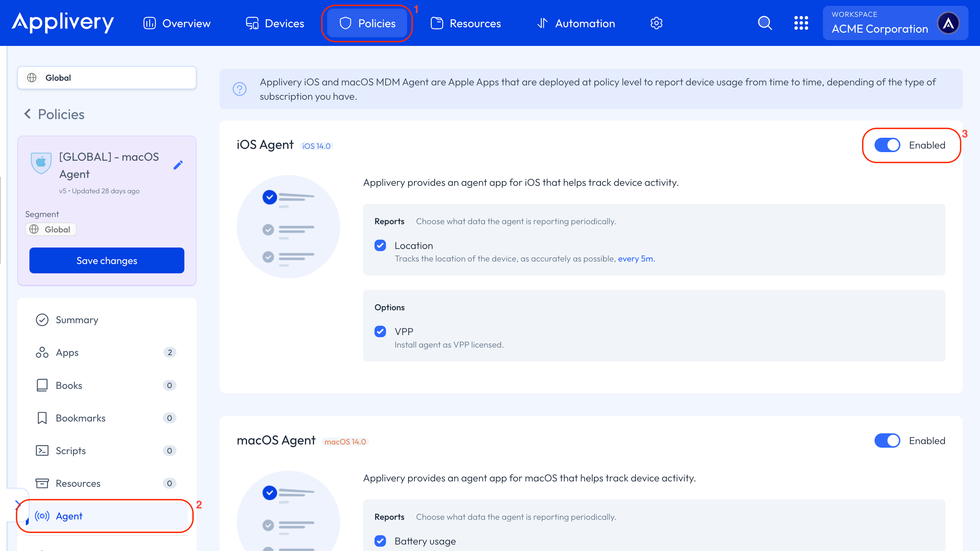This screenshot has height=551, width=980.
Task: Open the Overview tab
Action: (x=177, y=23)
